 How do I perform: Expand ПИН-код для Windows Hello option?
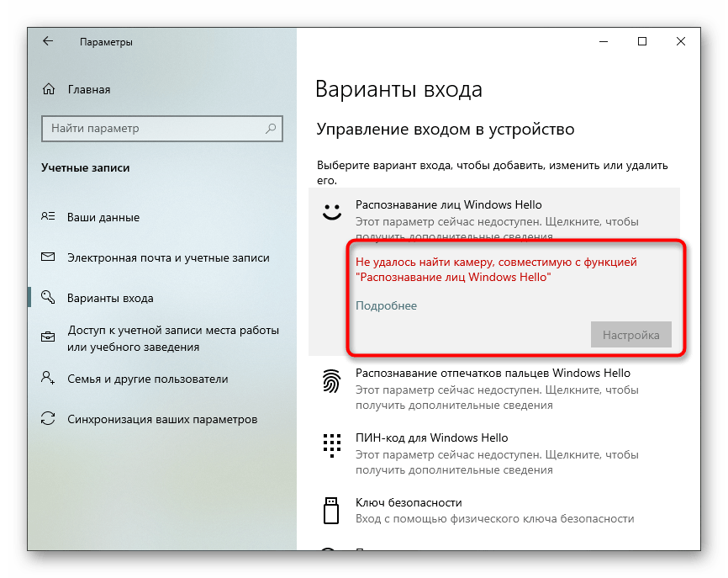[x=494, y=453]
